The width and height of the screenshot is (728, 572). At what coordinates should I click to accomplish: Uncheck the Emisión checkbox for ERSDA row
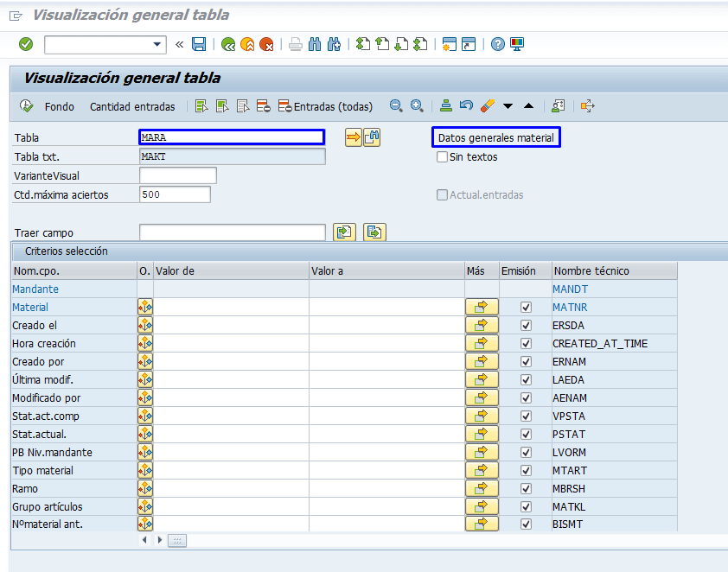526,325
